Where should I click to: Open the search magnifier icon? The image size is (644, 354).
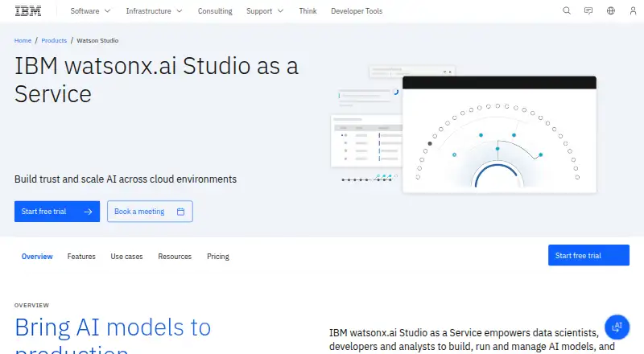pos(567,11)
